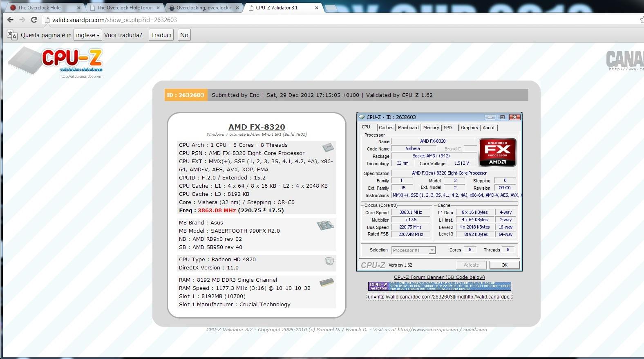Switch to the Overclocking browser tab
The image size is (644, 359).
[x=204, y=7]
